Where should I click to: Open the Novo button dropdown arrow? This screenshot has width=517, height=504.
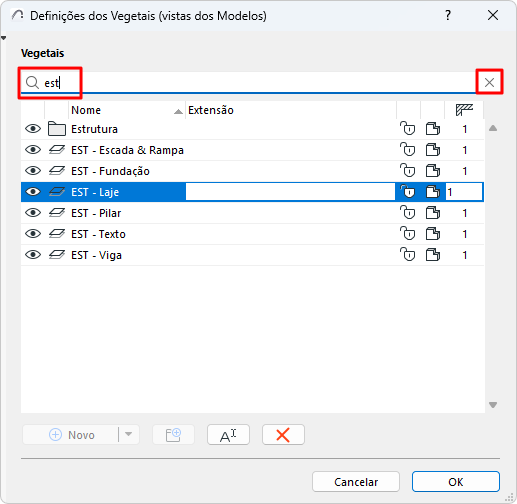(x=129, y=435)
